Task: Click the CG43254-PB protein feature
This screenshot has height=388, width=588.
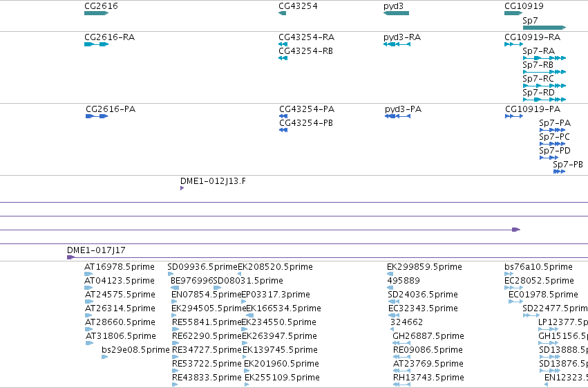Action: pyautogui.click(x=283, y=130)
